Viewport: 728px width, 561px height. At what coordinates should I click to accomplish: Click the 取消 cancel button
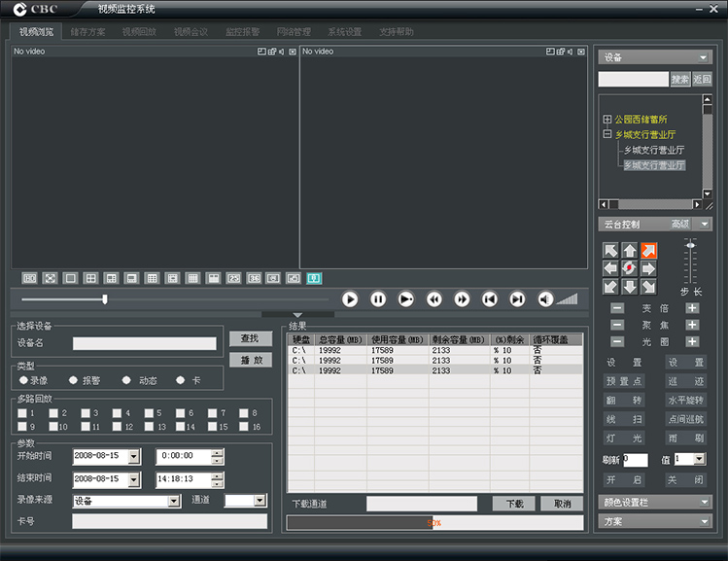click(562, 504)
